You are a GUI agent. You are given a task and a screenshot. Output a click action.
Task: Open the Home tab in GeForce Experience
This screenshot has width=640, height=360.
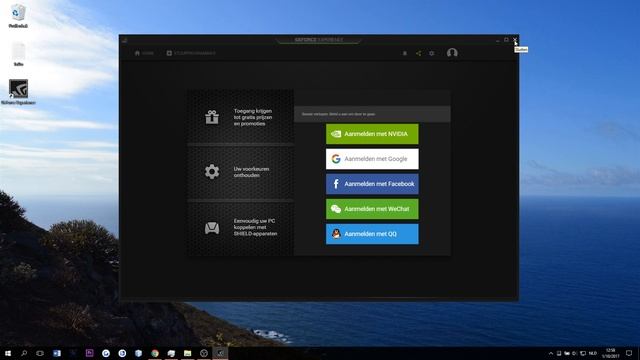coord(144,53)
